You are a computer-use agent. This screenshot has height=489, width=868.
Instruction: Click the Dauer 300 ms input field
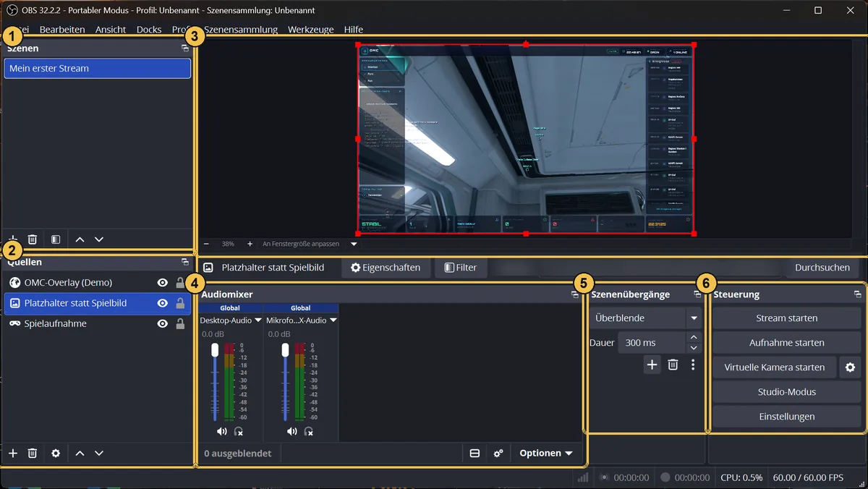pyautogui.click(x=652, y=343)
